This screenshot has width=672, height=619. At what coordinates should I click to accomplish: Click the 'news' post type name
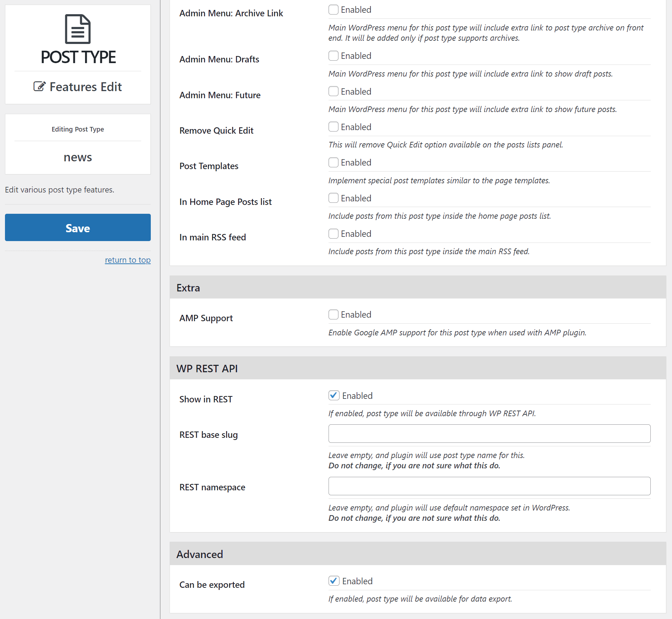click(x=78, y=157)
